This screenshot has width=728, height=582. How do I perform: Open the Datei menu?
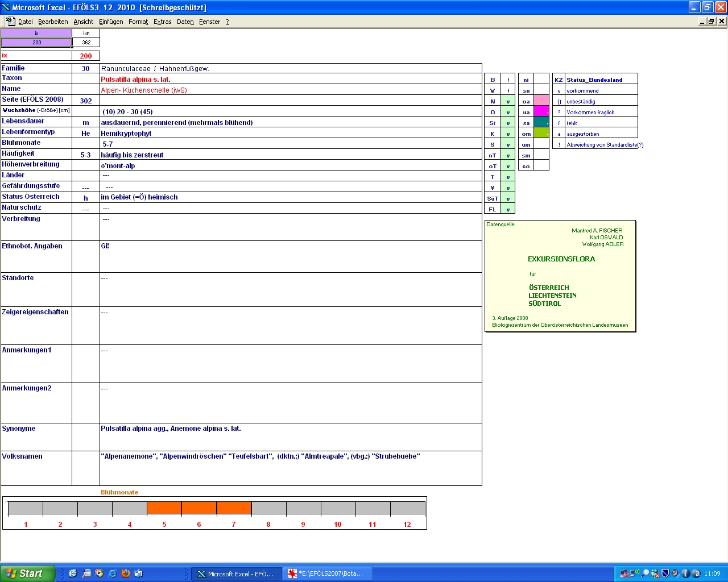coord(25,22)
